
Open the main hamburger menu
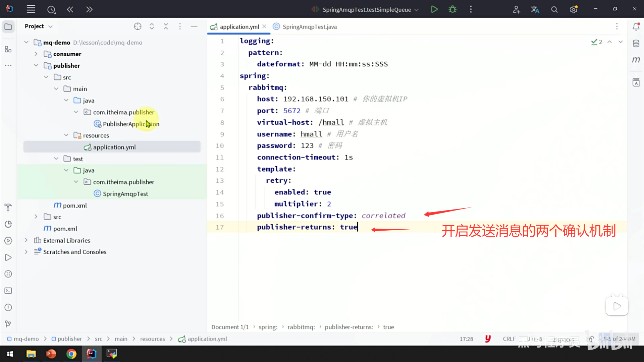31,9
